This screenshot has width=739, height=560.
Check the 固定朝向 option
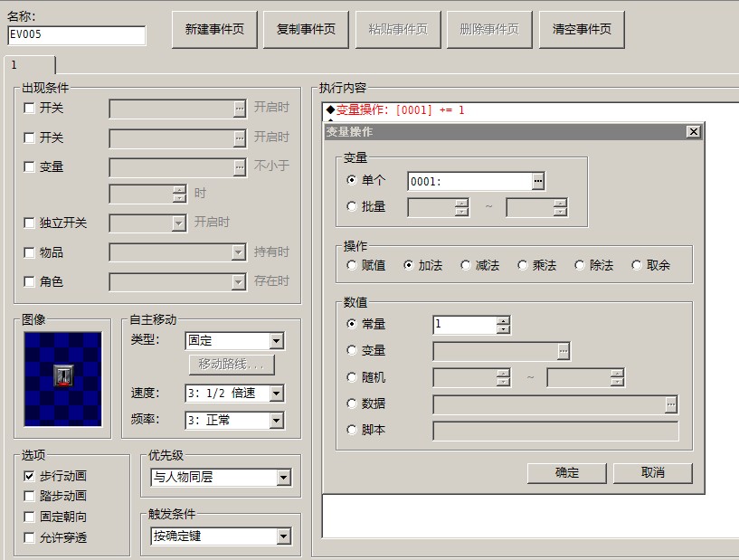click(29, 517)
